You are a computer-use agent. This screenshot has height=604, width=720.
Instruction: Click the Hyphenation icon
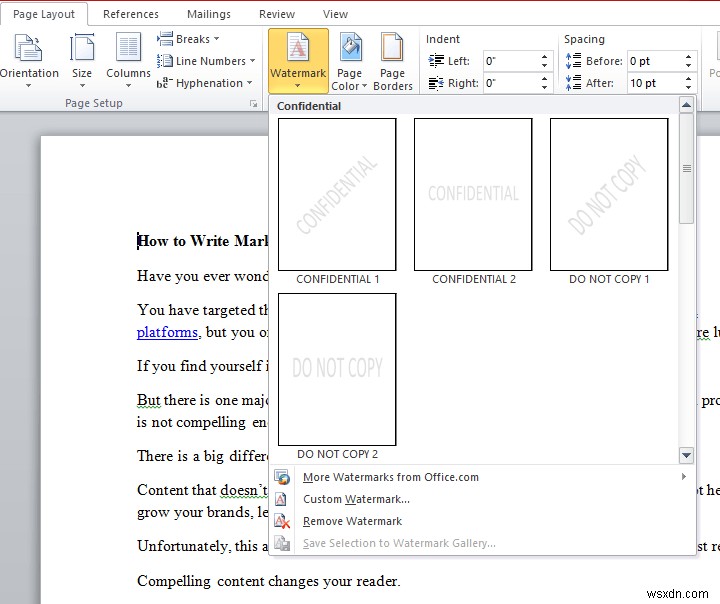[165, 83]
